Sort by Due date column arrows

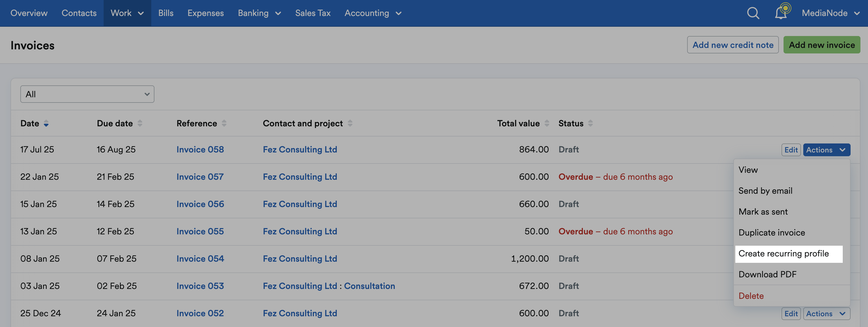pos(140,124)
